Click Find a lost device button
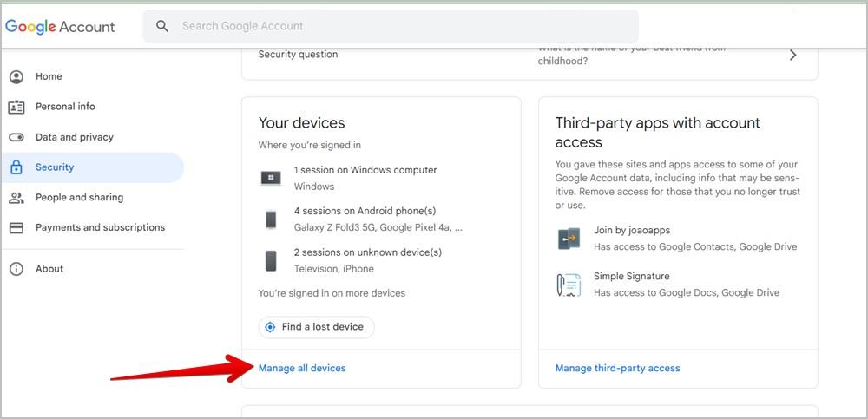Viewport: 868px width, 419px height. [316, 327]
